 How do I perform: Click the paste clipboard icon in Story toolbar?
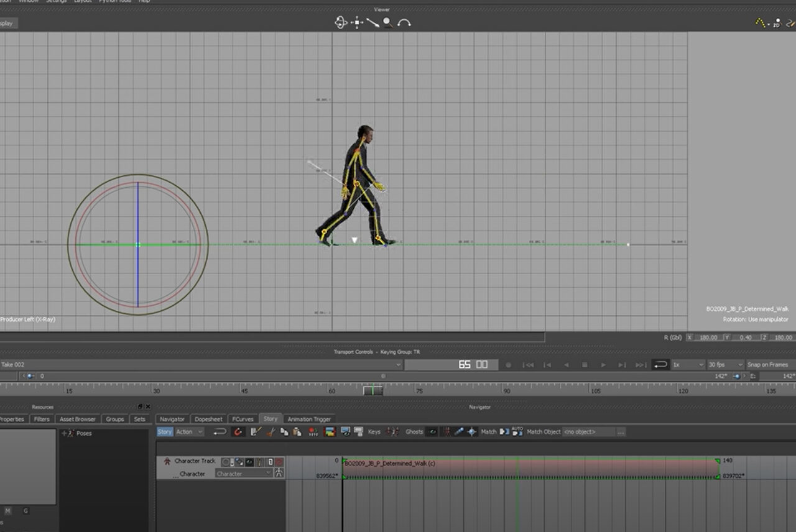(x=297, y=432)
